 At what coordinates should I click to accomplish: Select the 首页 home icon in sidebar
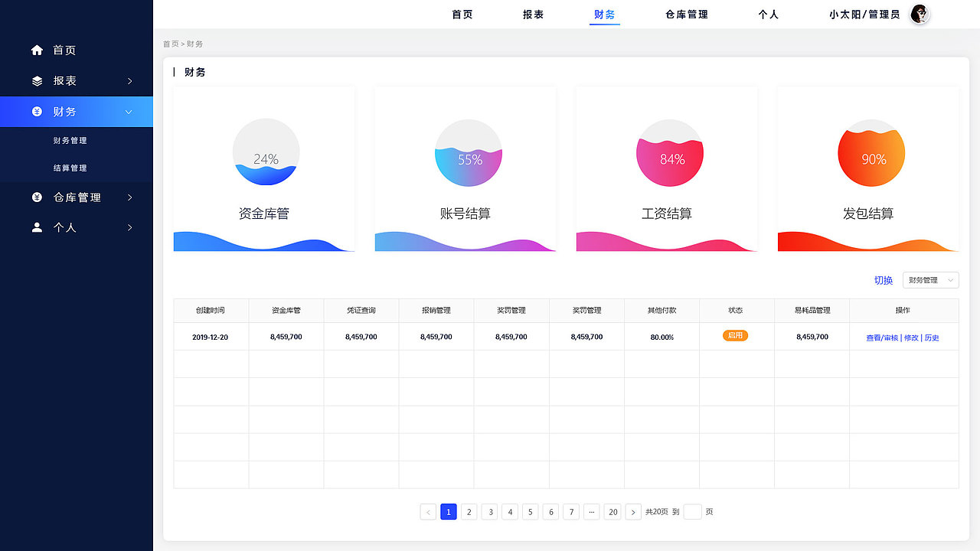pyautogui.click(x=37, y=50)
